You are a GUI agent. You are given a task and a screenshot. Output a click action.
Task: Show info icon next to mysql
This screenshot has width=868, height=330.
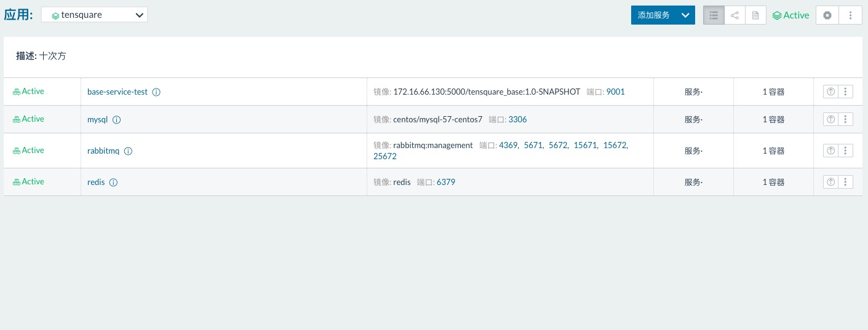[117, 120]
